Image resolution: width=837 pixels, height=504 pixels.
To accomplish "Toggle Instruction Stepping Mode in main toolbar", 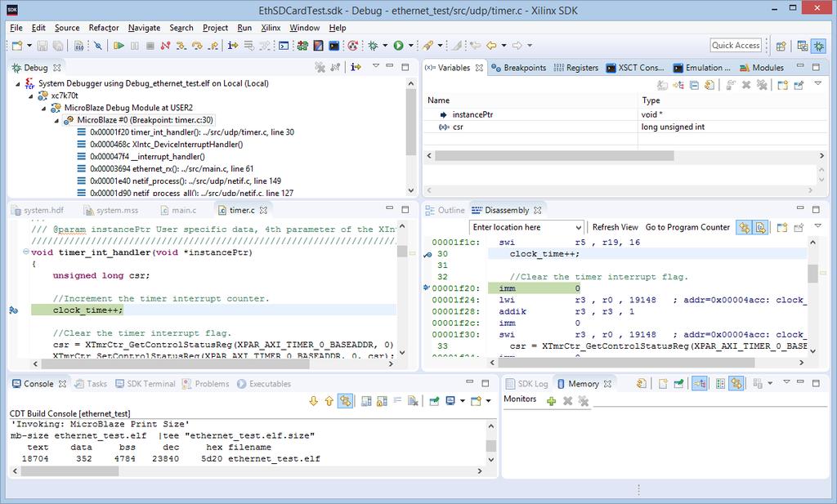I will 233,46.
